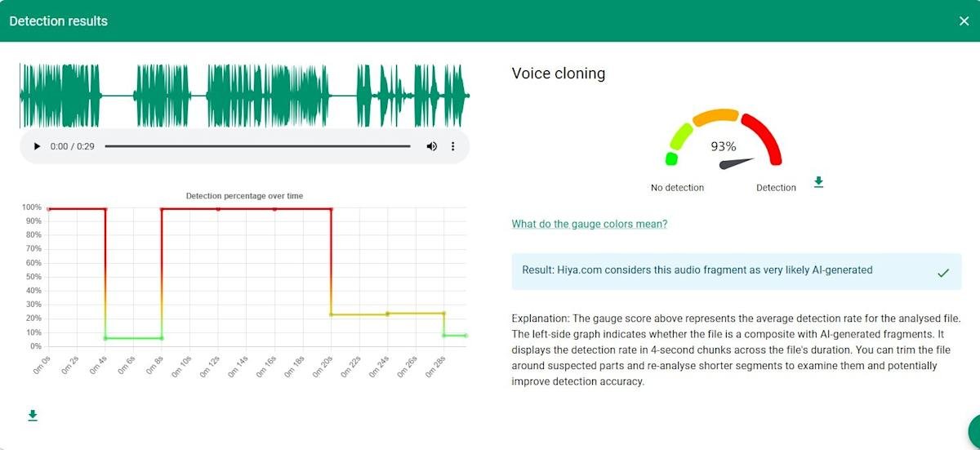The height and width of the screenshot is (450, 980).
Task: Open audio player more options menu
Action: [453, 146]
